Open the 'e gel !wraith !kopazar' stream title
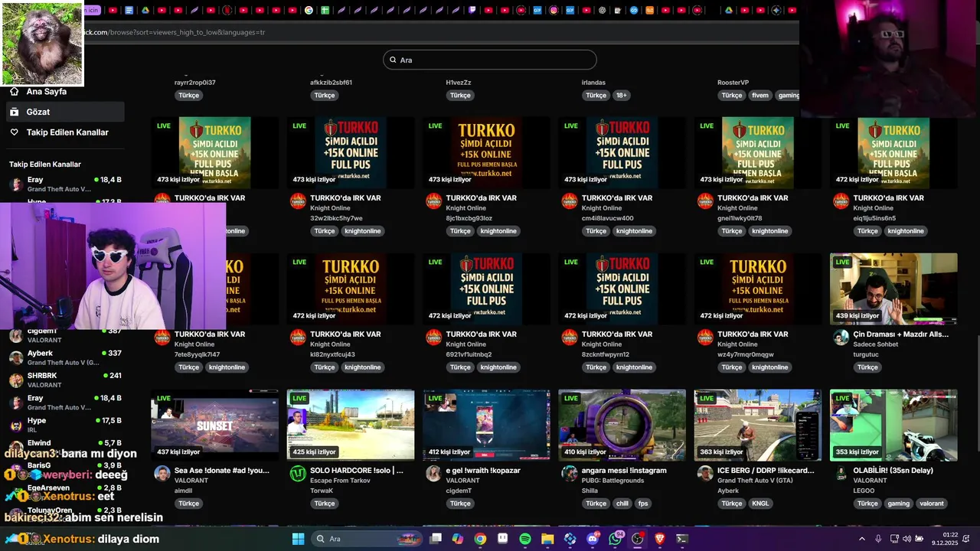 coord(483,471)
